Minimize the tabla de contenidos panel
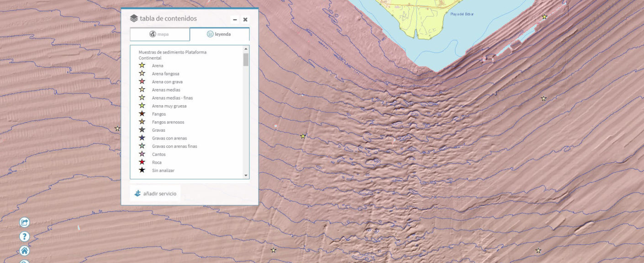Image resolution: width=644 pixels, height=263 pixels. (235, 20)
